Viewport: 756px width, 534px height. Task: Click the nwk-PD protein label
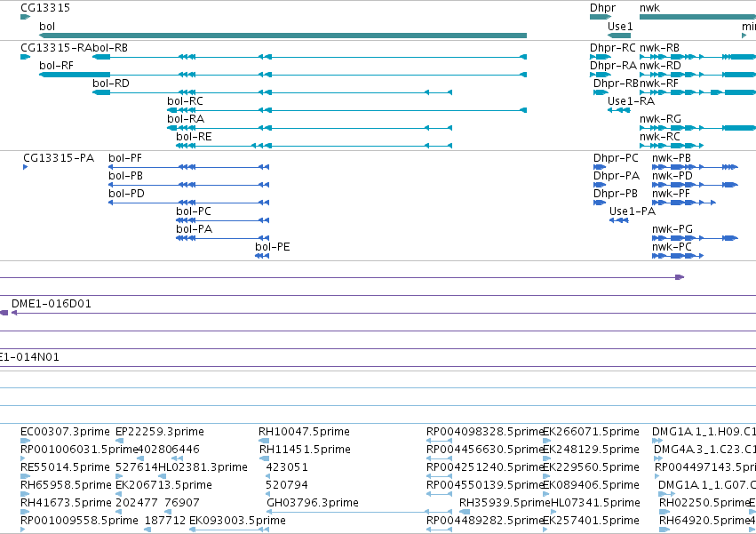pyautogui.click(x=672, y=176)
